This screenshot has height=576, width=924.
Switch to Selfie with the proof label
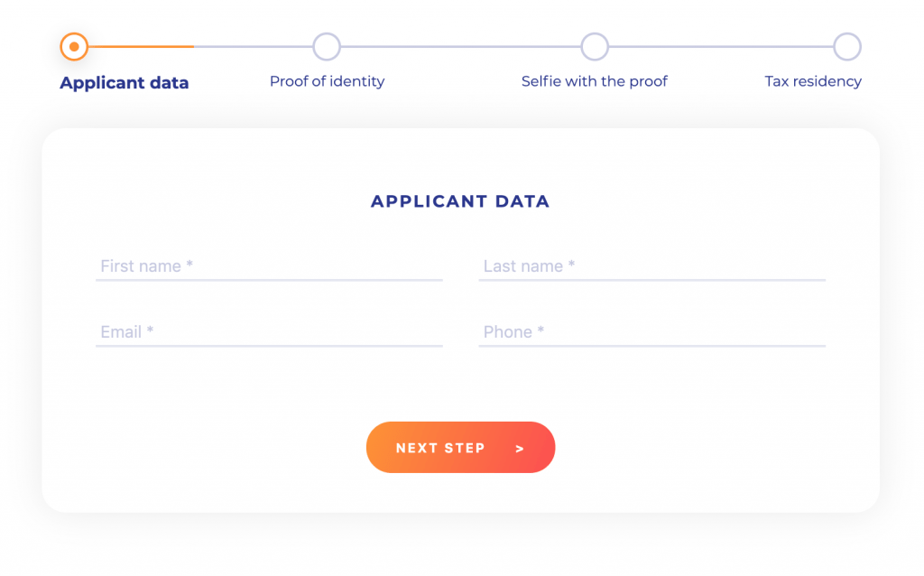click(x=595, y=81)
